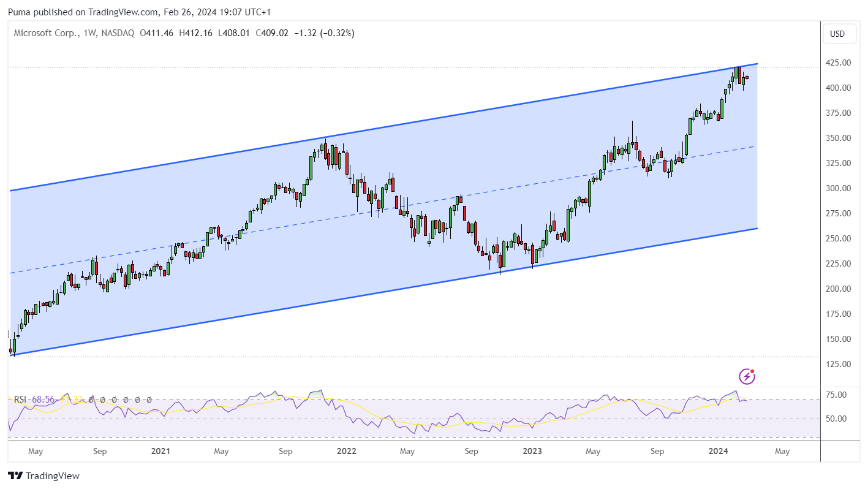Open the USD currency selector

837,34
